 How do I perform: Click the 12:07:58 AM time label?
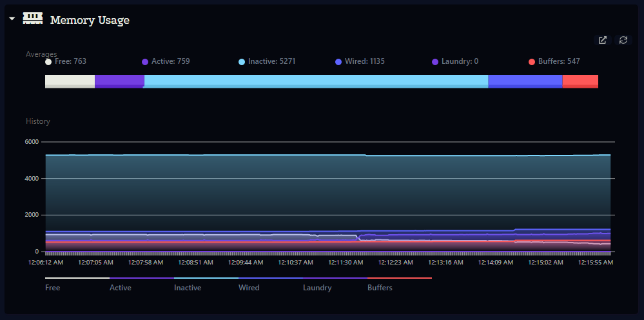coord(146,263)
